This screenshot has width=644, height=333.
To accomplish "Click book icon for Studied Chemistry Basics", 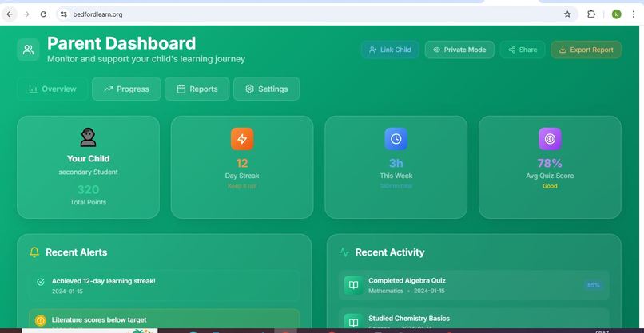I will (353, 323).
